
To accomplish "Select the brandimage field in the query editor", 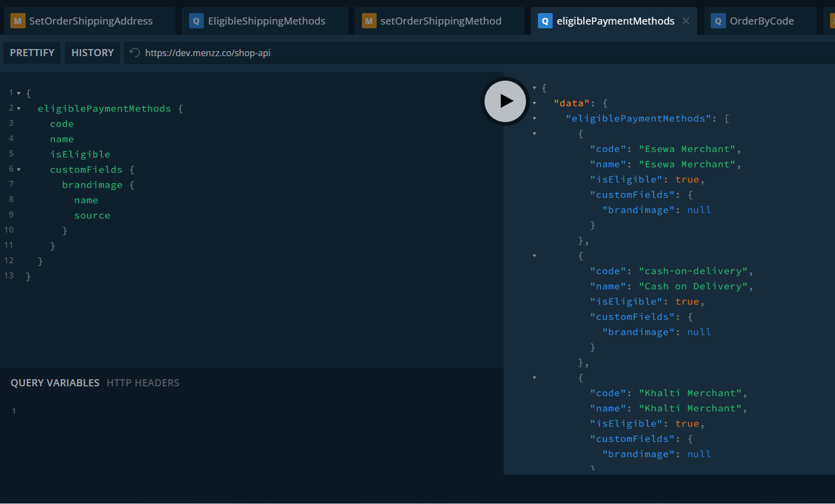I will tap(92, 185).
